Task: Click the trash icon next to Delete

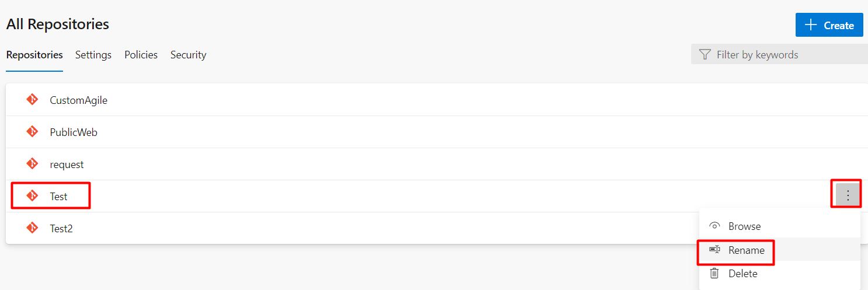Action: (714, 273)
